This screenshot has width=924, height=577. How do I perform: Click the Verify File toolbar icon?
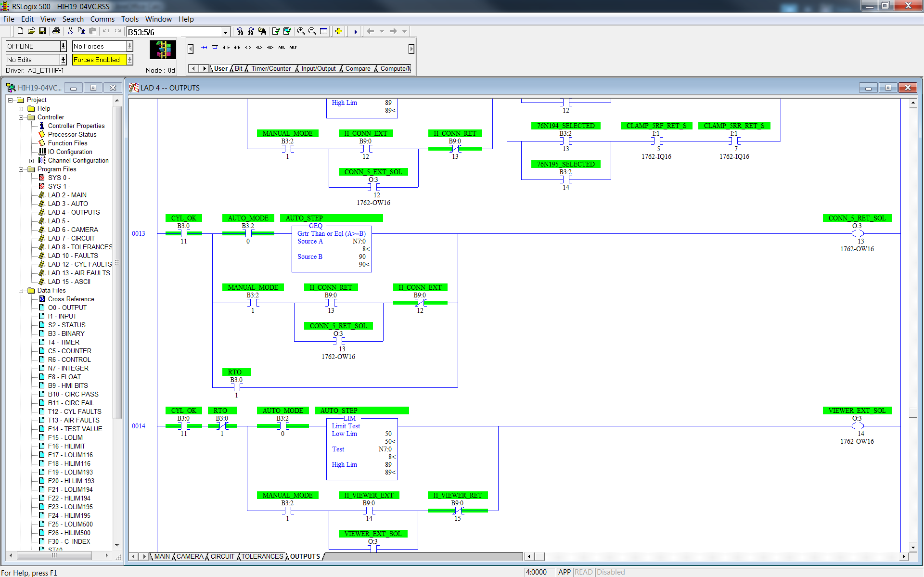click(276, 31)
